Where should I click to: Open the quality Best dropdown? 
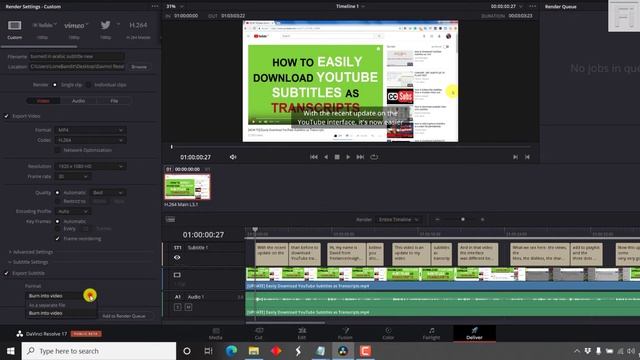pyautogui.click(x=107, y=193)
